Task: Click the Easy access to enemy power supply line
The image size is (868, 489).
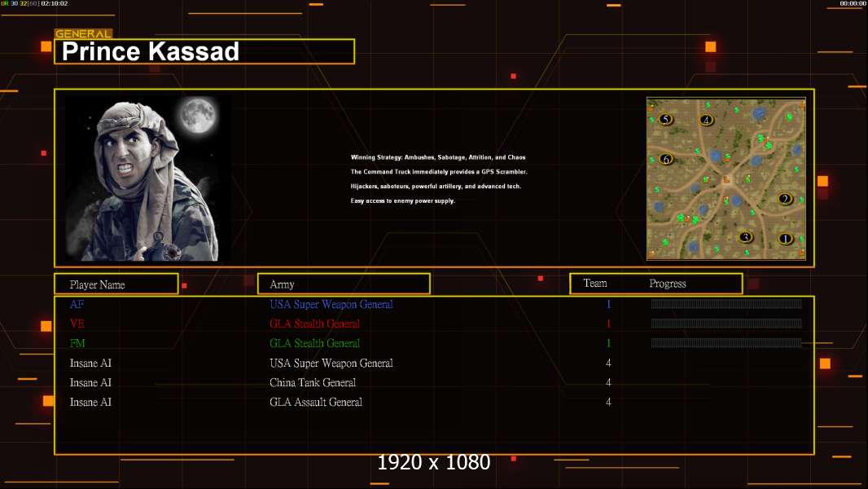Action: (402, 200)
